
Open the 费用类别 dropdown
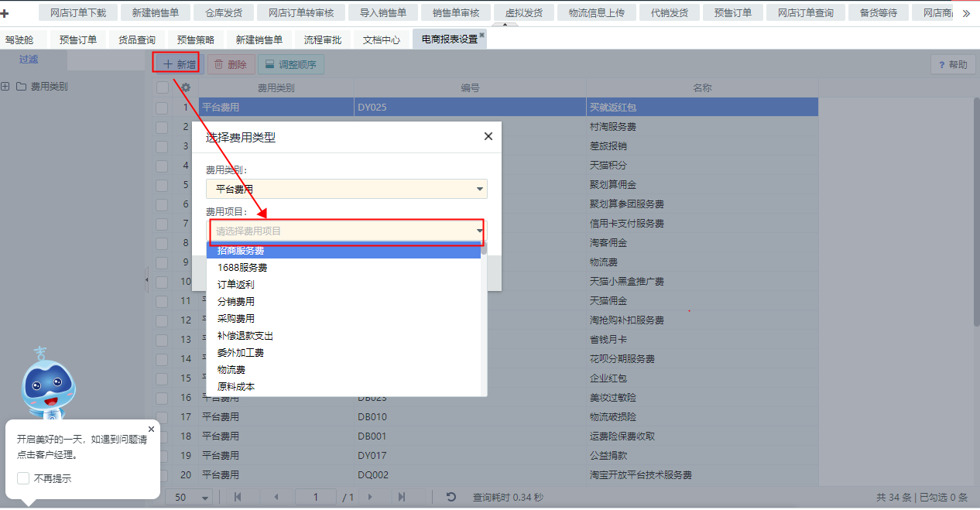tap(346, 189)
